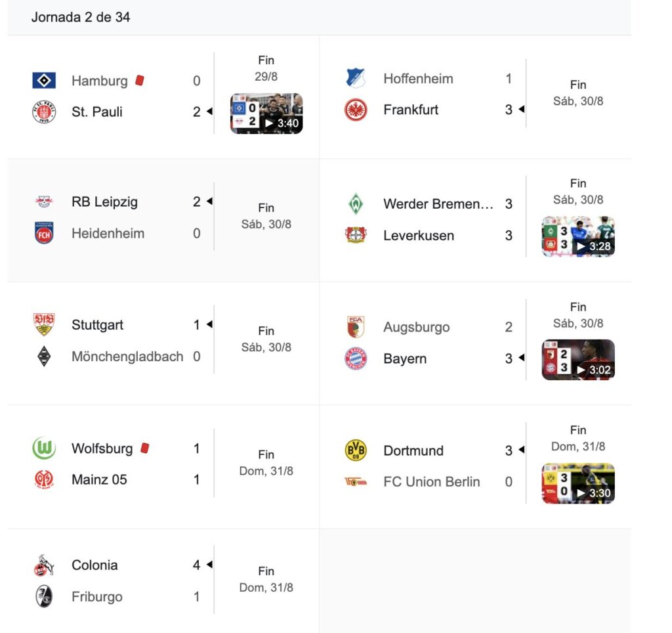
Task: Click the RB Leipzig team logo
Action: click(x=44, y=202)
